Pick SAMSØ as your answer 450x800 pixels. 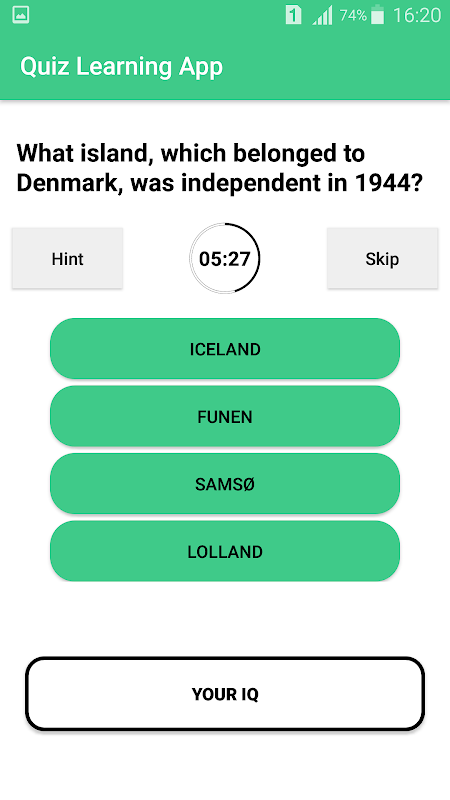tap(225, 484)
